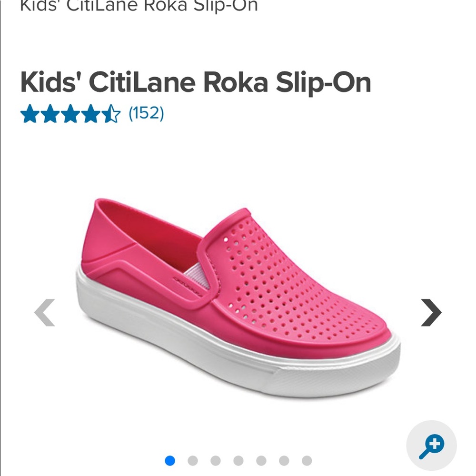The height and width of the screenshot is (476, 476).
Task: Select the fifth carousel dot
Action: click(260, 460)
